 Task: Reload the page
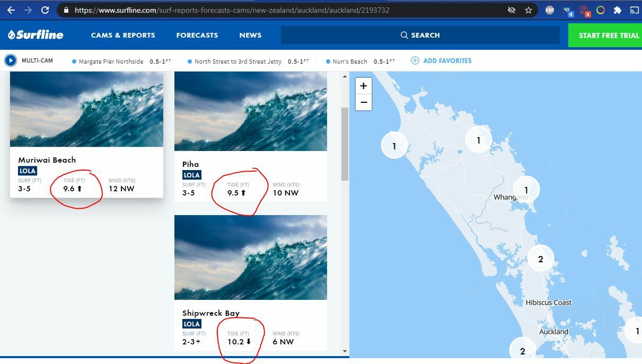tap(46, 10)
